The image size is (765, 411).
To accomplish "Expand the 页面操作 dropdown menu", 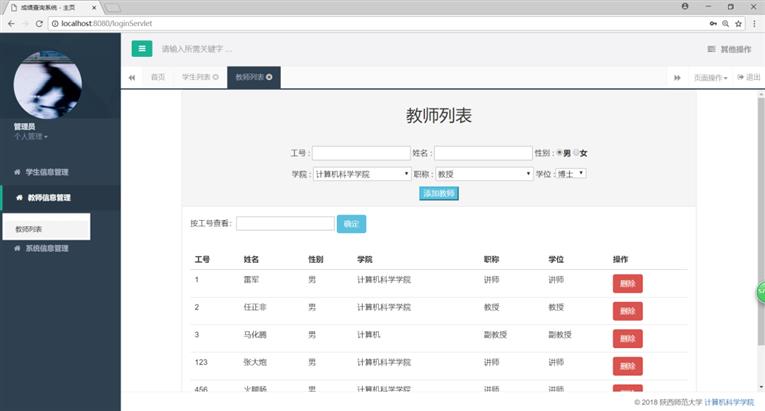I will [x=711, y=77].
